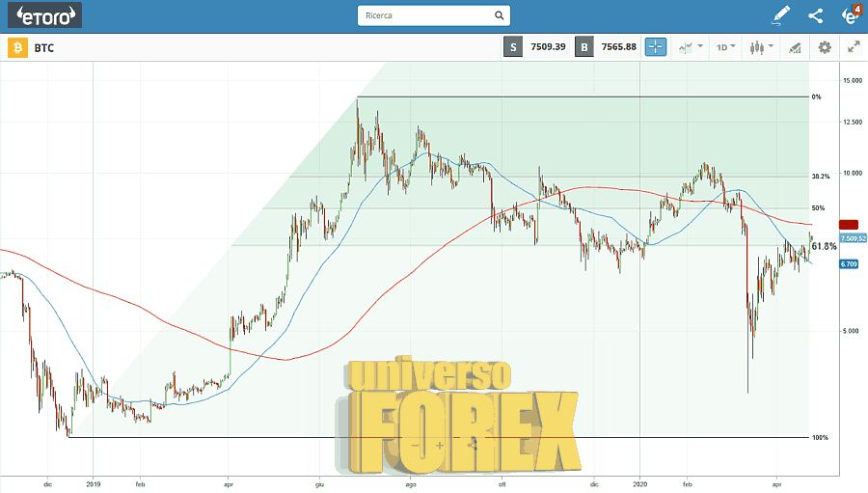The height and width of the screenshot is (493, 868).
Task: Open the drawing tools ruler icon
Action: click(x=795, y=47)
